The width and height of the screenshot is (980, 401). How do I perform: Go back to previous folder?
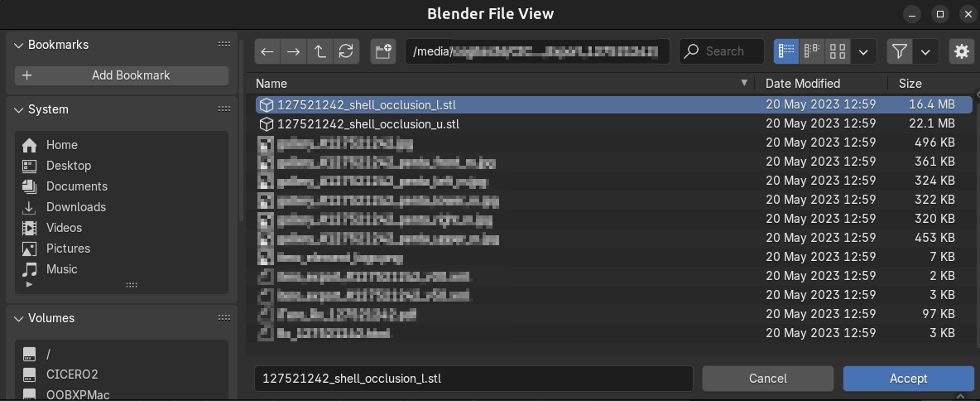267,51
